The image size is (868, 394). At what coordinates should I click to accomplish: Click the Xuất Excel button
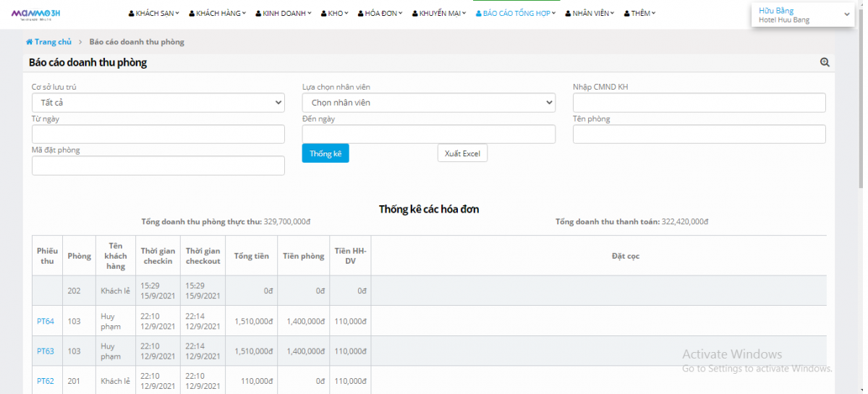tap(462, 153)
